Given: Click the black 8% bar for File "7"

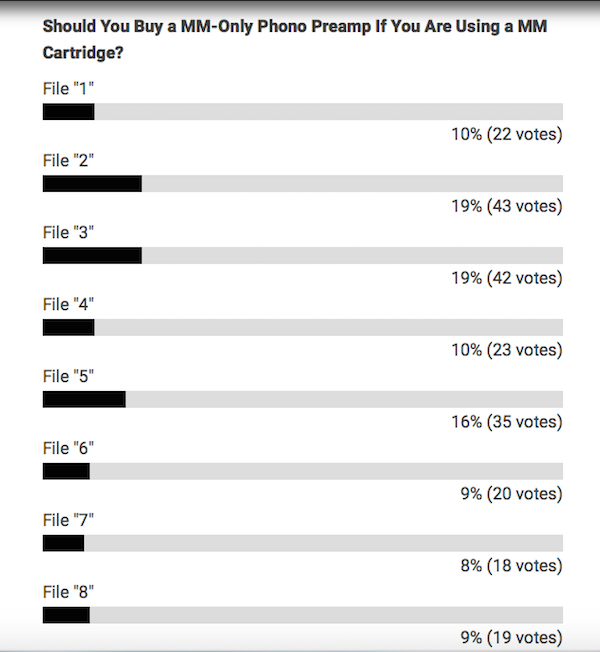Looking at the screenshot, I should coord(63,543).
